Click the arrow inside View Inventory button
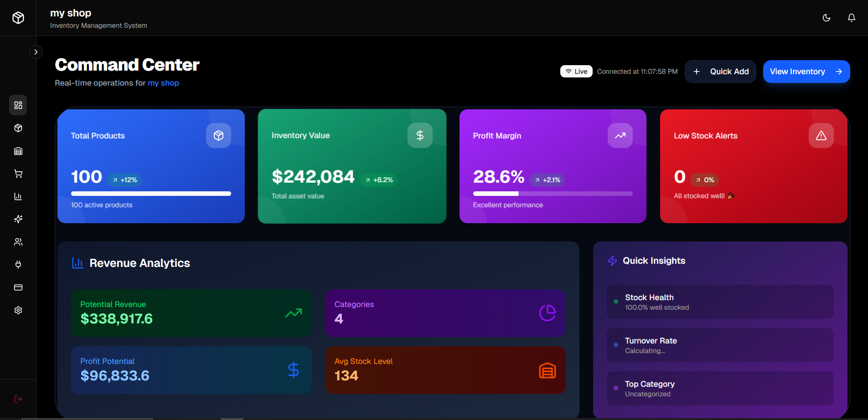 [x=839, y=72]
